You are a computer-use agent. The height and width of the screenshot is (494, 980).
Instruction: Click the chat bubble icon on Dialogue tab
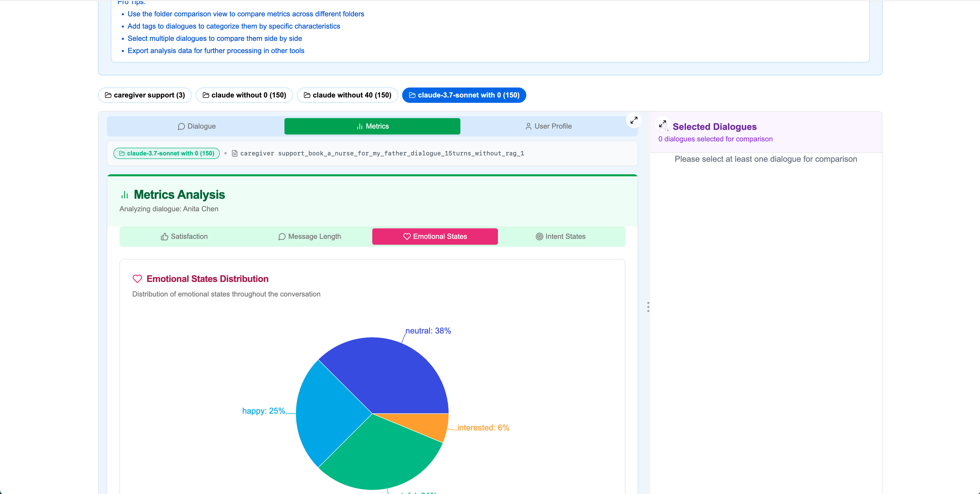[181, 126]
